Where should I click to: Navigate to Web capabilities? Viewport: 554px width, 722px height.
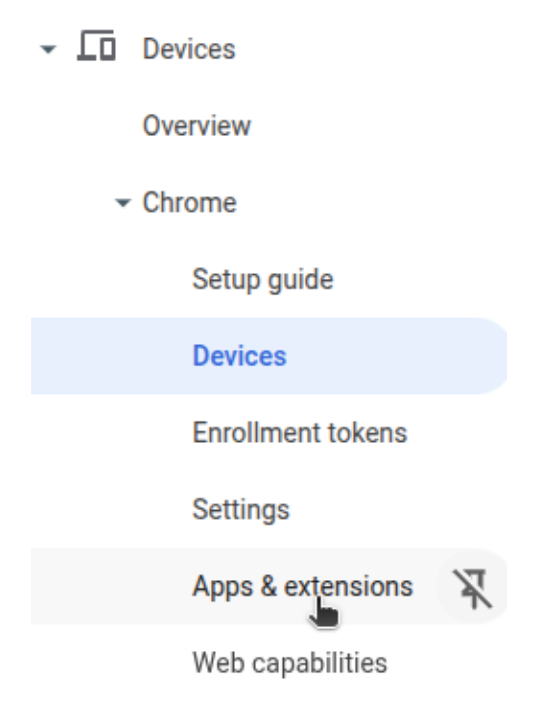[x=290, y=663]
